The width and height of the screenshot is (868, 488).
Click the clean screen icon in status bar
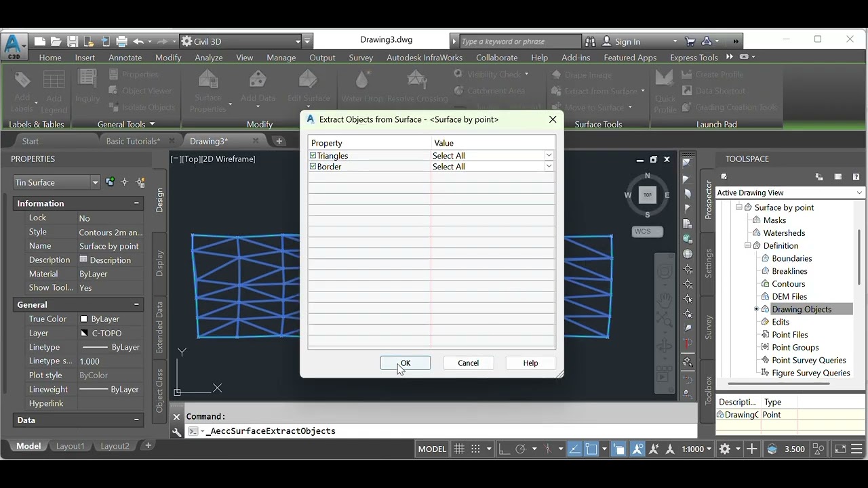point(840,449)
